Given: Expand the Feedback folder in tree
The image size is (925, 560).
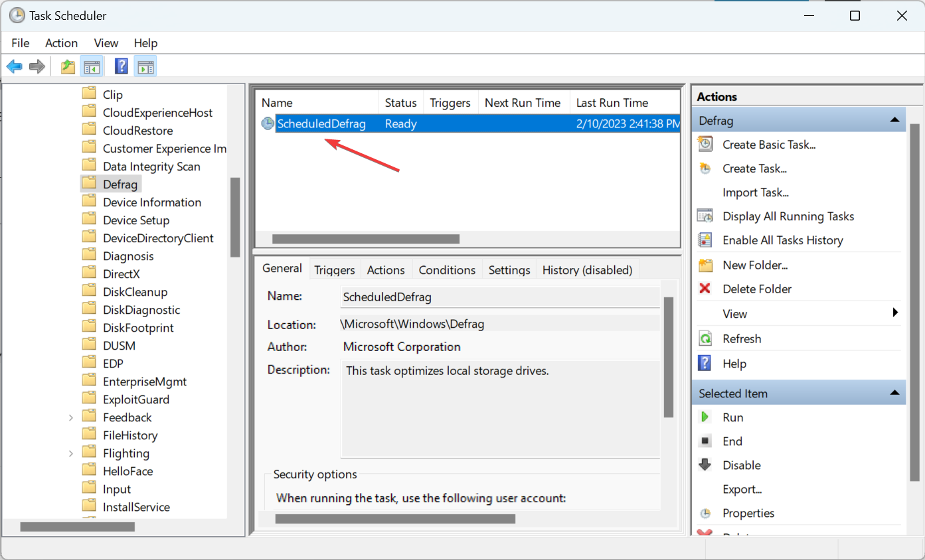Looking at the screenshot, I should [x=71, y=417].
